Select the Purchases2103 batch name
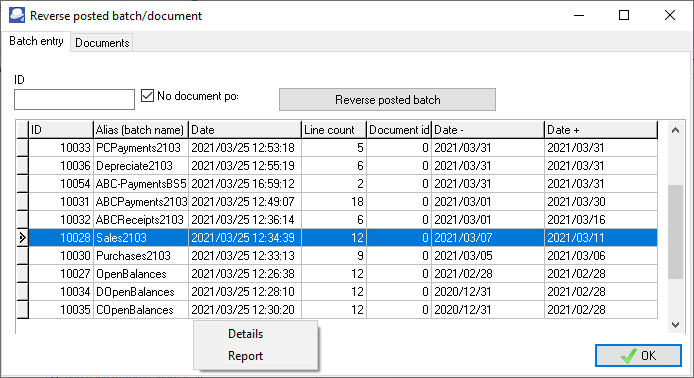Image resolution: width=694 pixels, height=378 pixels. click(141, 256)
